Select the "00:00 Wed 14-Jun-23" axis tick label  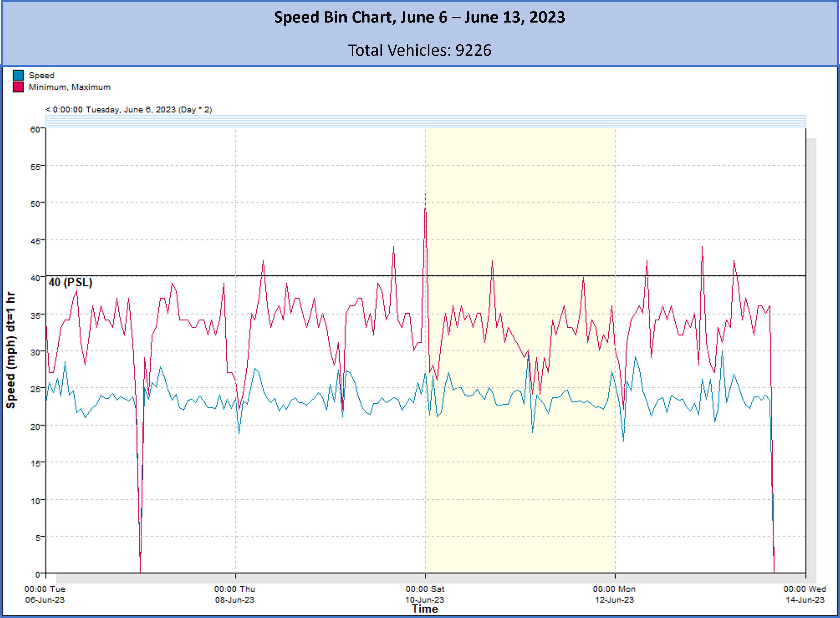point(805,594)
